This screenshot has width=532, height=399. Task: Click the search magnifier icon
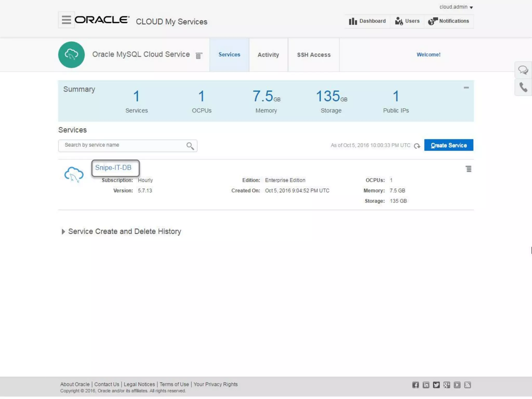point(190,146)
